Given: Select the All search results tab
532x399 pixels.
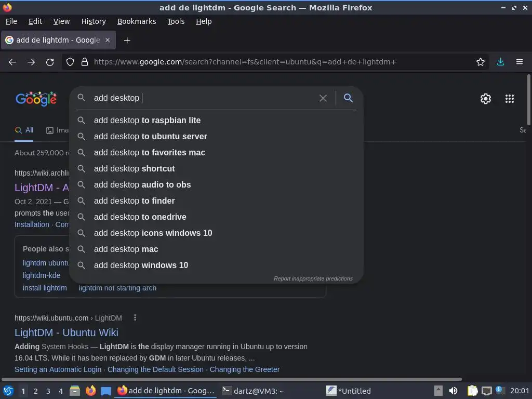Looking at the screenshot, I should coord(24,130).
